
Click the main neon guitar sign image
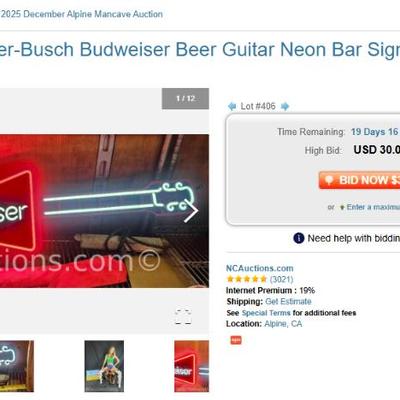[x=104, y=211]
